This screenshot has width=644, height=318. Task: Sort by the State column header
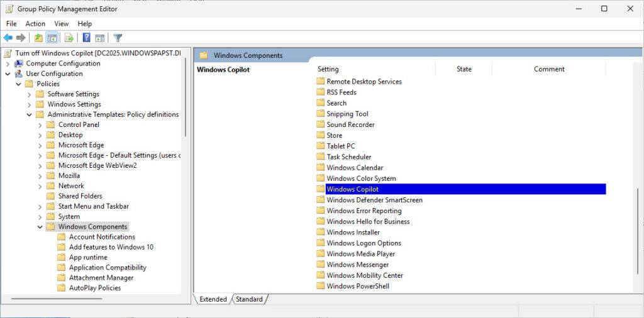464,69
